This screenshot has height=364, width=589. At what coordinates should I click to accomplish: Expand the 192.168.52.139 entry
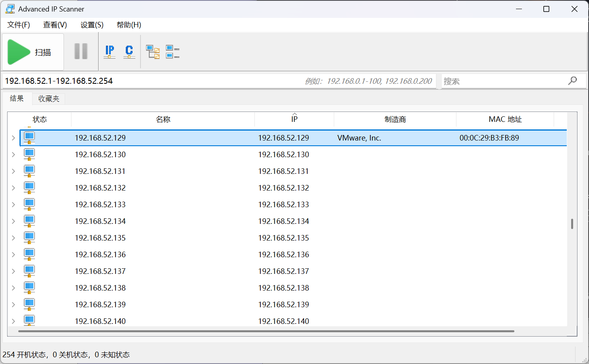(x=13, y=305)
